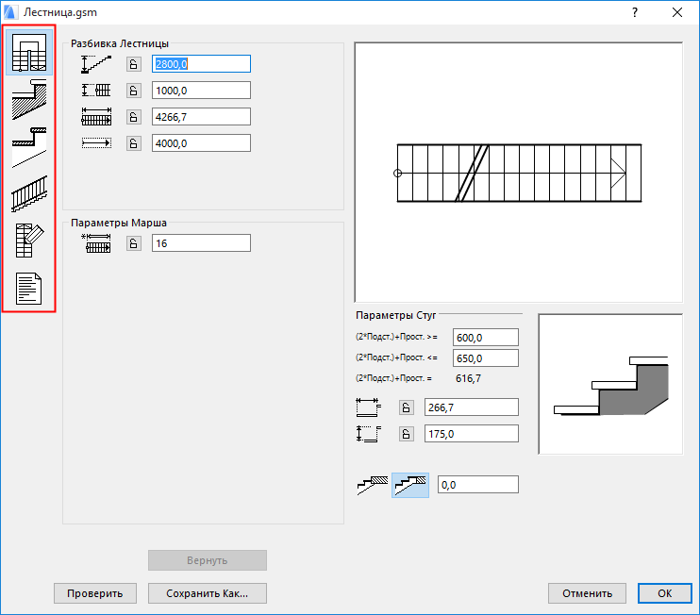
Task: Click the flight width icon
Action: coord(96,91)
